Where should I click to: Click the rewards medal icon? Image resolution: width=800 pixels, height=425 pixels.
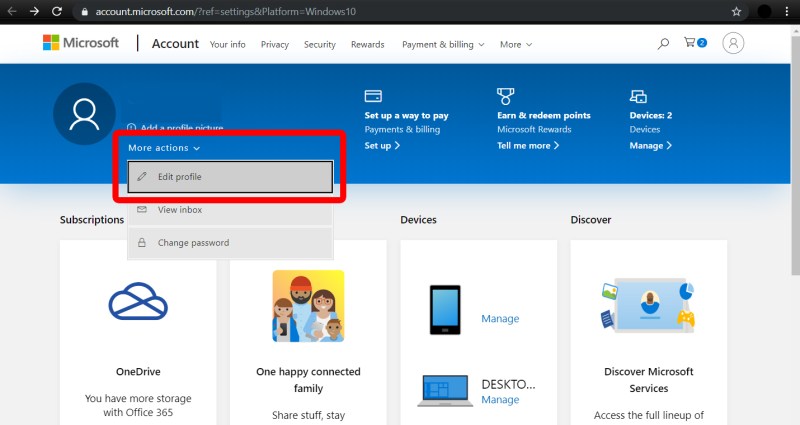[x=505, y=96]
